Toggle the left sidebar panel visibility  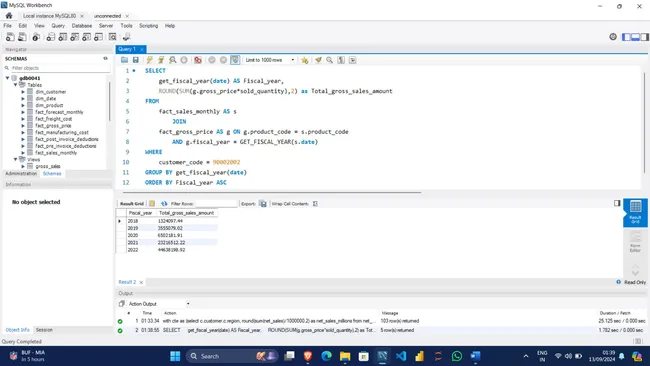click(x=626, y=37)
